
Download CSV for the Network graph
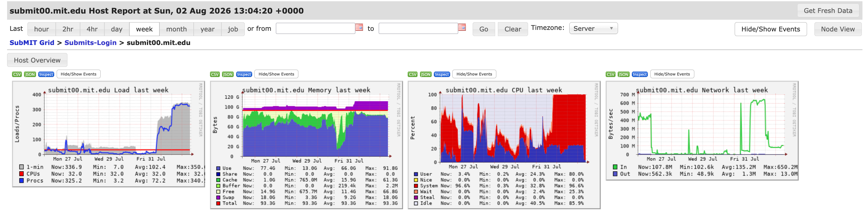611,74
